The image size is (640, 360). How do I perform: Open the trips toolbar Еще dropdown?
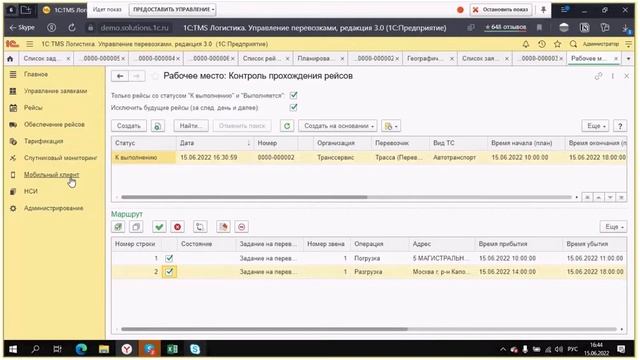(596, 126)
